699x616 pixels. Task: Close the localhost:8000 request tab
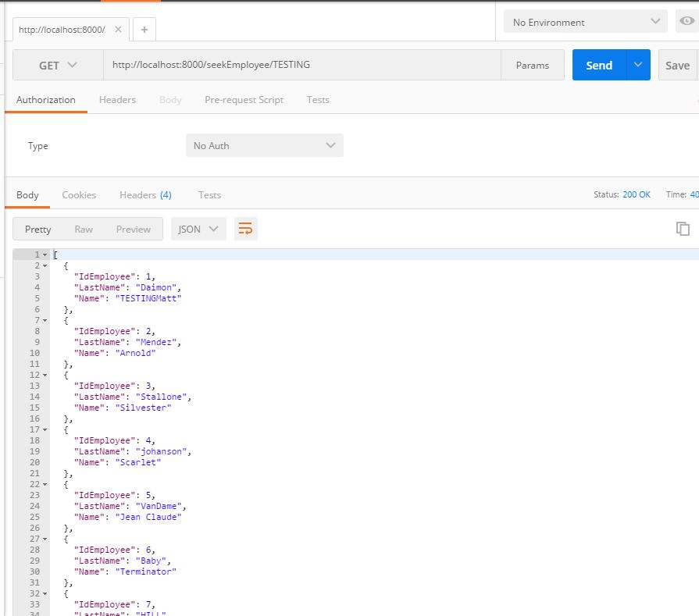tap(118, 30)
